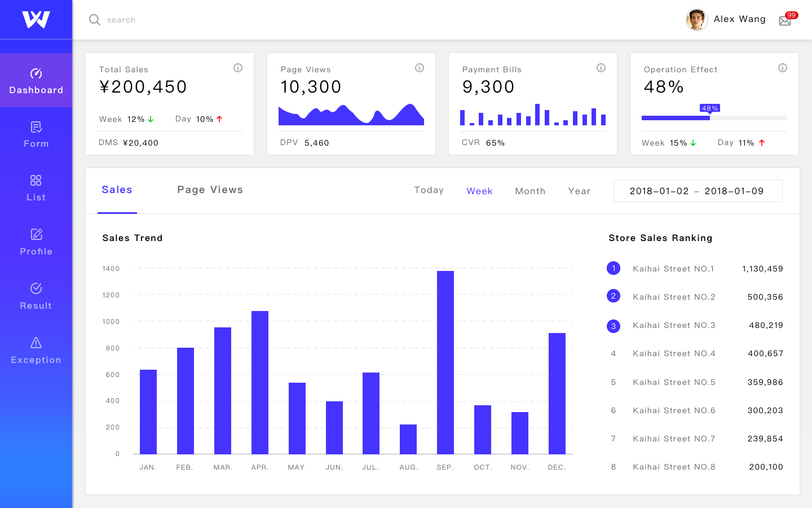Viewport: 812px width, 508px height.
Task: Select Kaihai Street NO.2 row
Action: click(695, 297)
